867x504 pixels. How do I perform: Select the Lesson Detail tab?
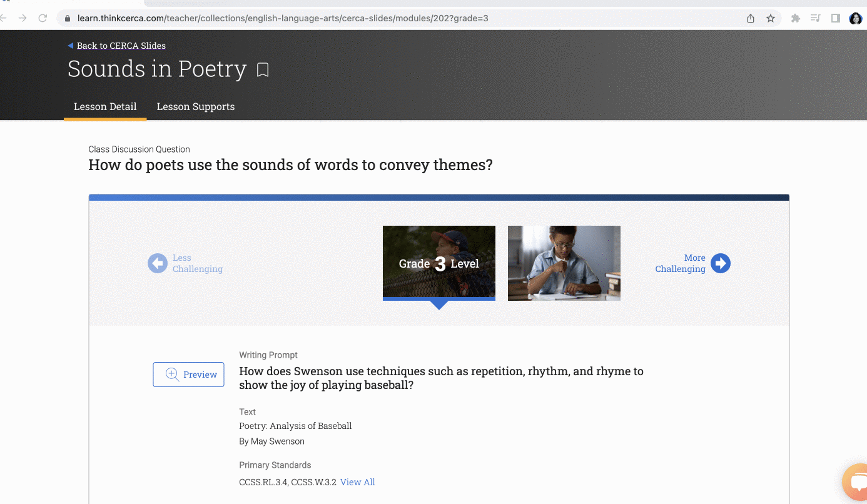pos(105,106)
